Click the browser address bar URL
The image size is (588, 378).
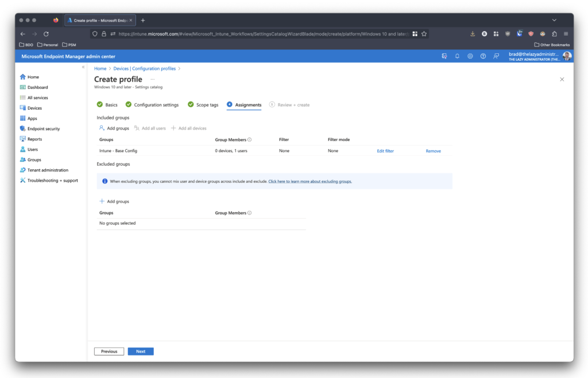(263, 34)
